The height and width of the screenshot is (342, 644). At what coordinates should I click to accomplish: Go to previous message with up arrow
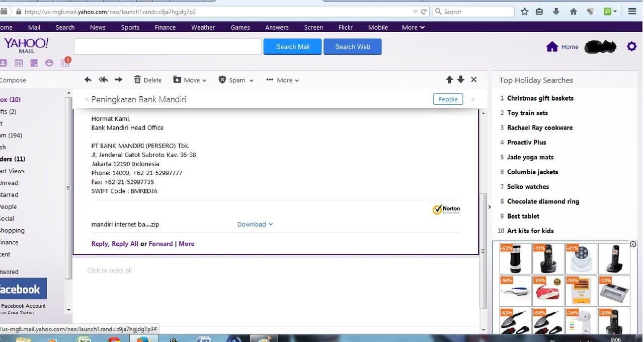449,80
